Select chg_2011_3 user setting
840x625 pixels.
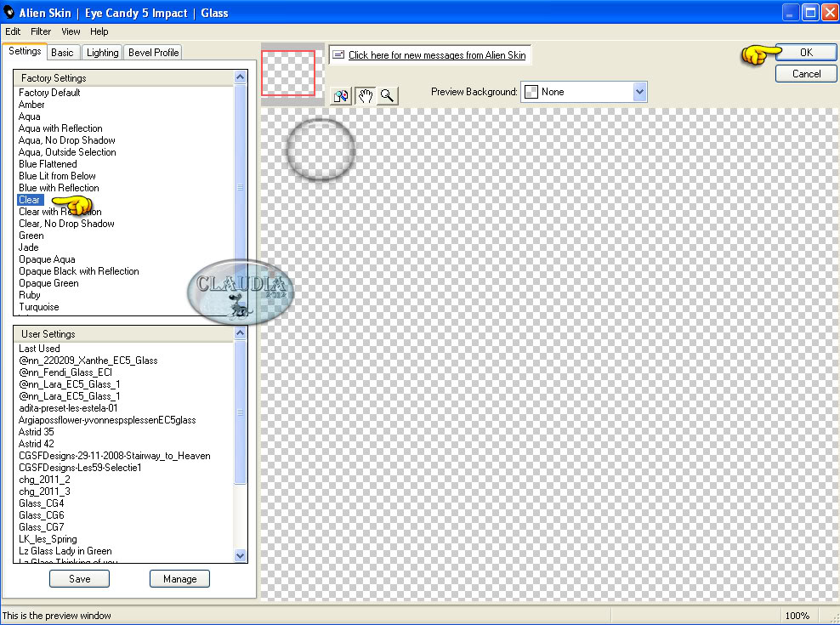44,491
